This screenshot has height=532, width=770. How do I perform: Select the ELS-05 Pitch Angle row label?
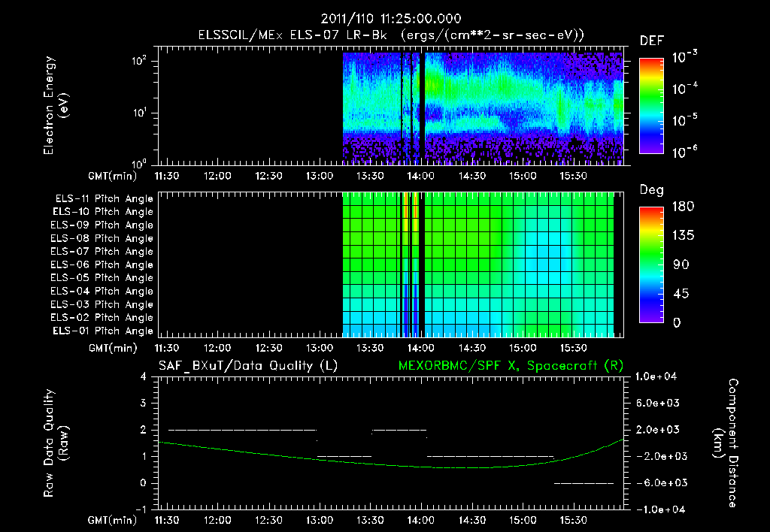point(102,278)
